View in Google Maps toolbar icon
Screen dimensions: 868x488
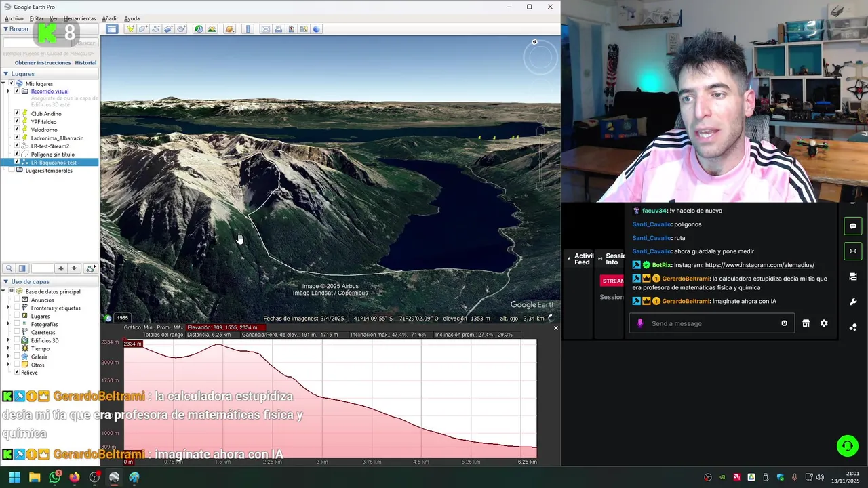pyautogui.click(x=304, y=28)
